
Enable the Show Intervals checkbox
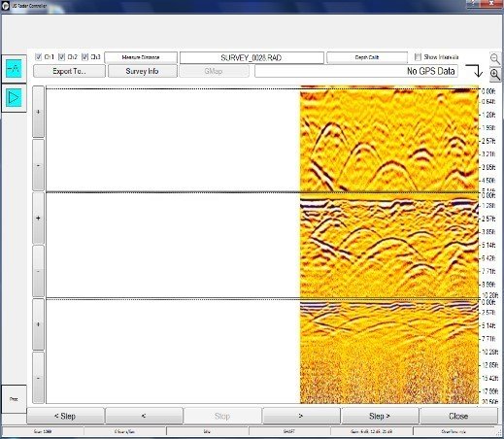point(418,57)
